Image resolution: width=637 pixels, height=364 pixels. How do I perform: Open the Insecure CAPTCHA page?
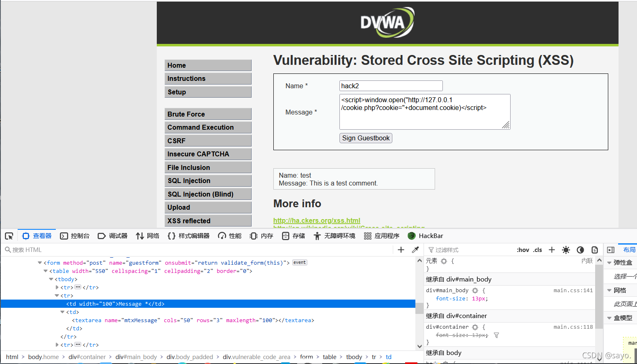tap(208, 154)
